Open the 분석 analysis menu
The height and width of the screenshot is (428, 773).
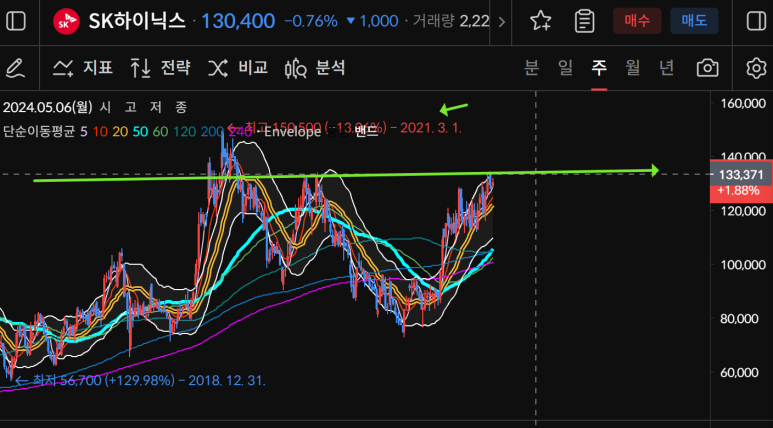pyautogui.click(x=315, y=68)
